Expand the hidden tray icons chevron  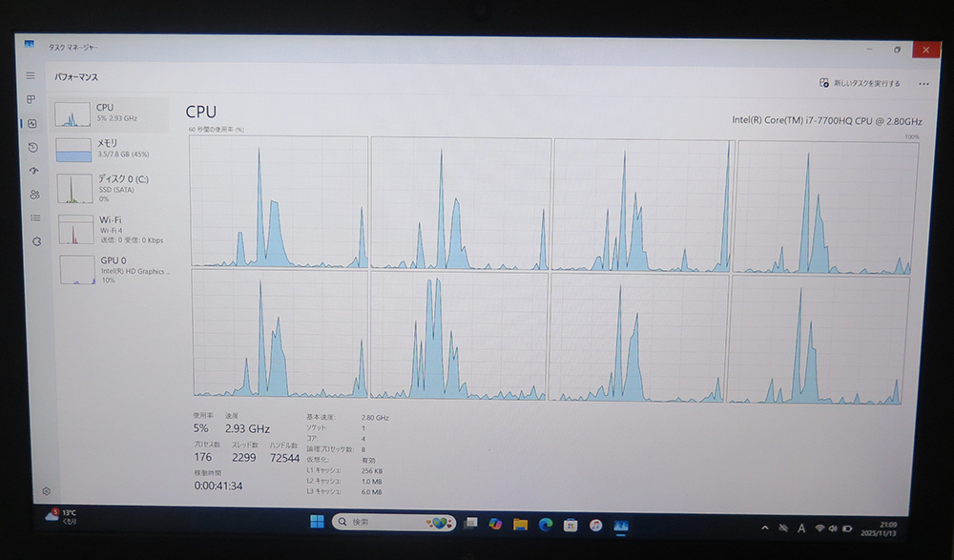(765, 528)
